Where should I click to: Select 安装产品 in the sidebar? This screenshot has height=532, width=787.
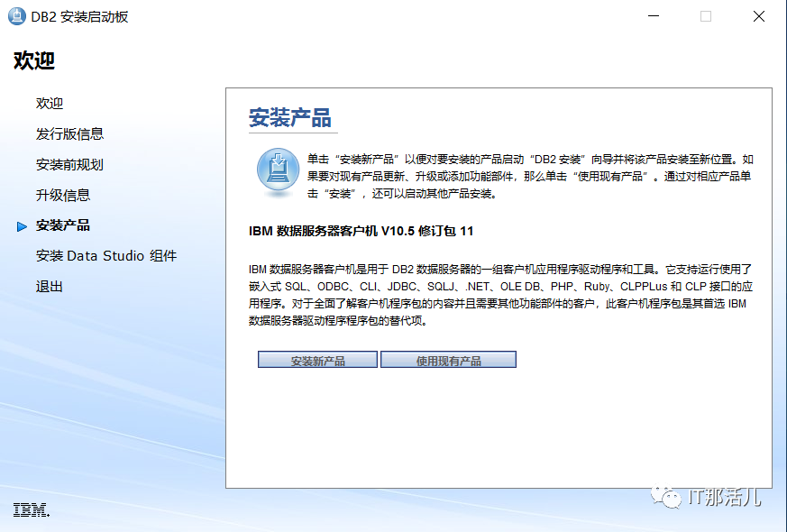[x=63, y=225]
